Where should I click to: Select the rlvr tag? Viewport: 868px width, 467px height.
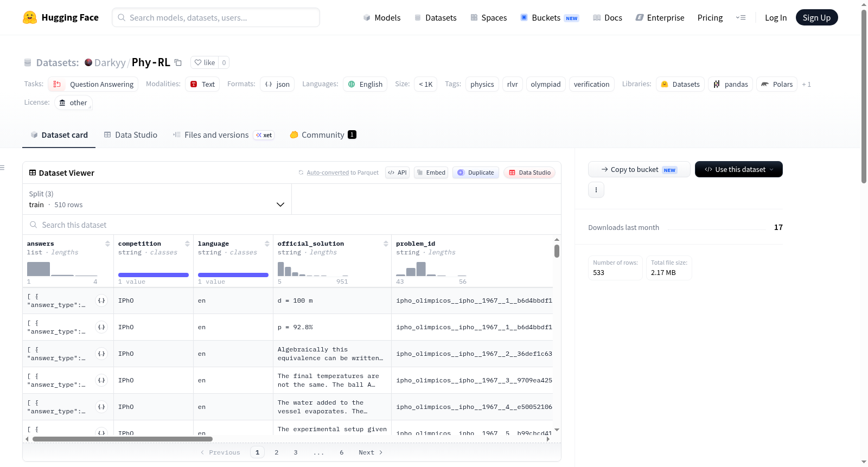[513, 84]
